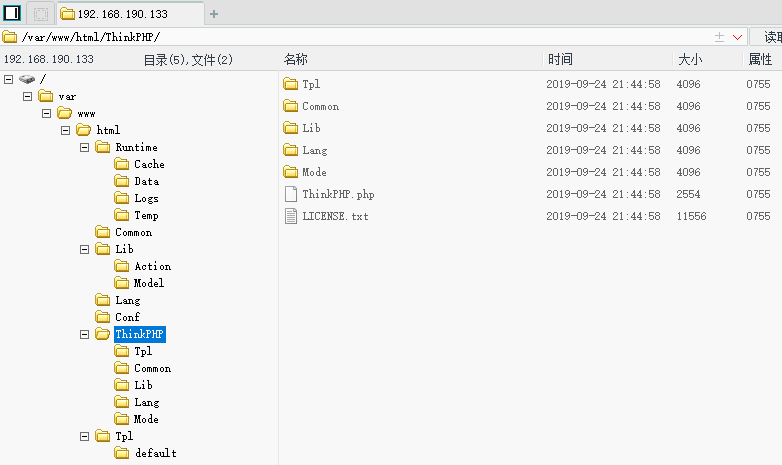Click the timestamp in the Mode row
The image size is (782, 465).
tap(603, 172)
